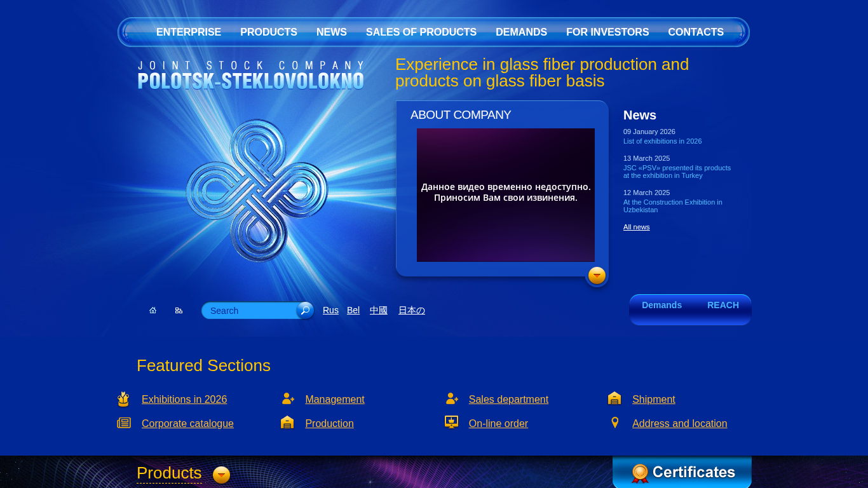The width and height of the screenshot is (868, 488).
Task: Click the Exhibitions in 2026 icon
Action: pyautogui.click(x=123, y=399)
